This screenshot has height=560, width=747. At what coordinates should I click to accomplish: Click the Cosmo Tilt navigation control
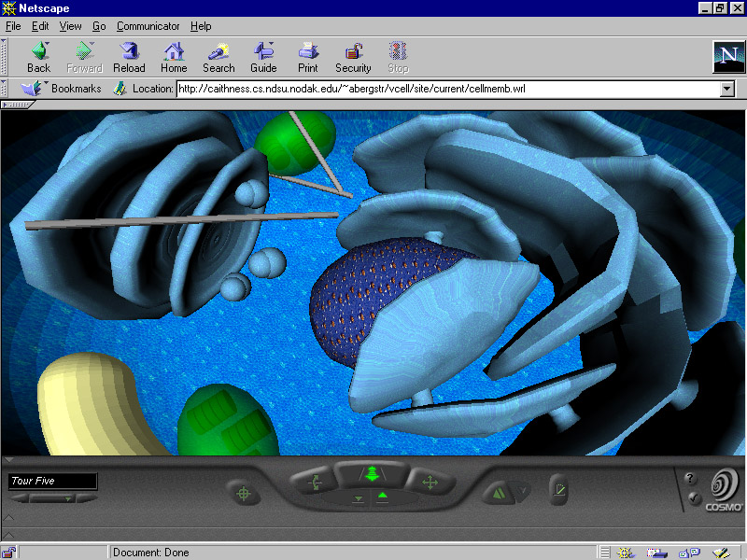click(314, 483)
